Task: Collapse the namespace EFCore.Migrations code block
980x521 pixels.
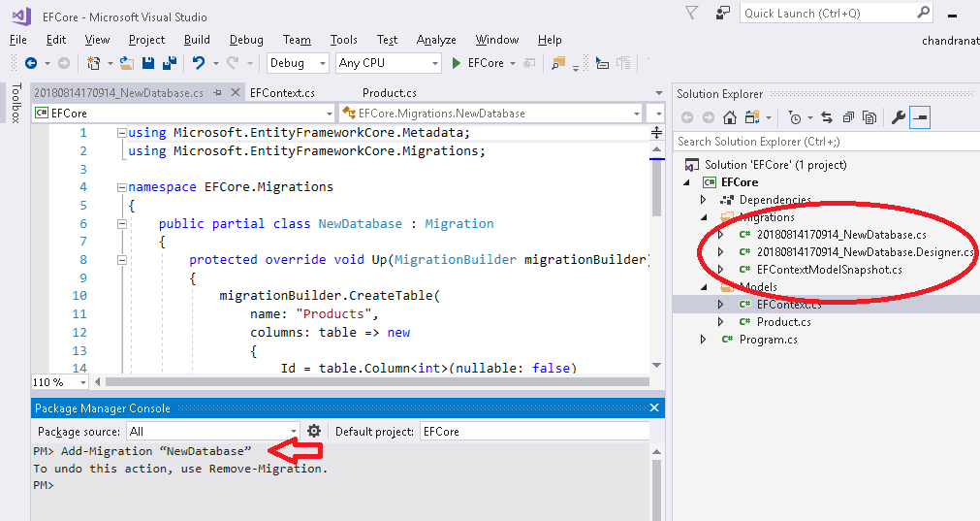Action: click(x=122, y=187)
